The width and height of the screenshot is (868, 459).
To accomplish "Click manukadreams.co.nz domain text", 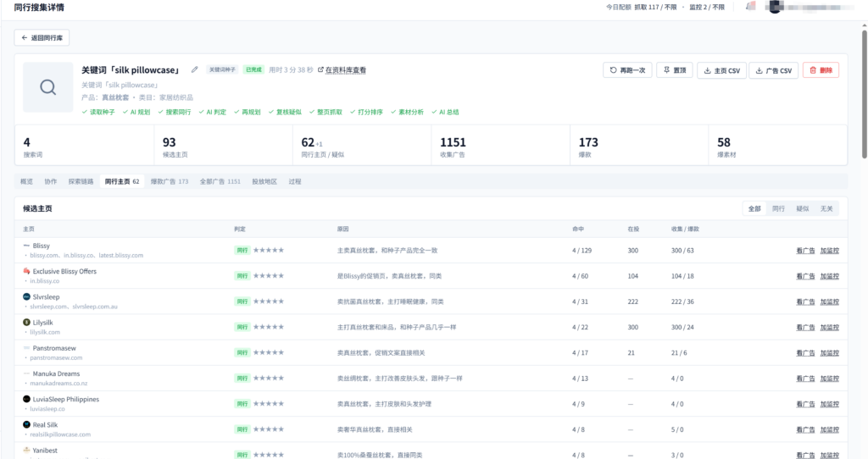I will coord(58,384).
